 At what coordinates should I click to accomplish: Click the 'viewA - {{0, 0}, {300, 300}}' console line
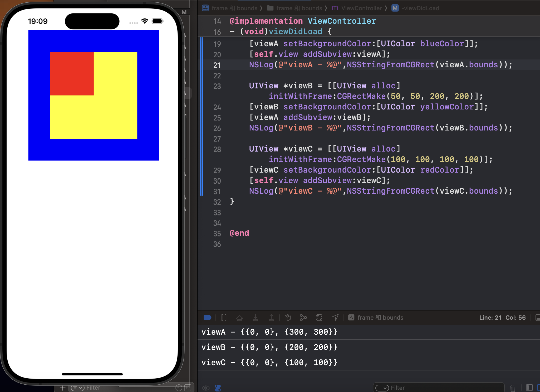[x=269, y=332]
